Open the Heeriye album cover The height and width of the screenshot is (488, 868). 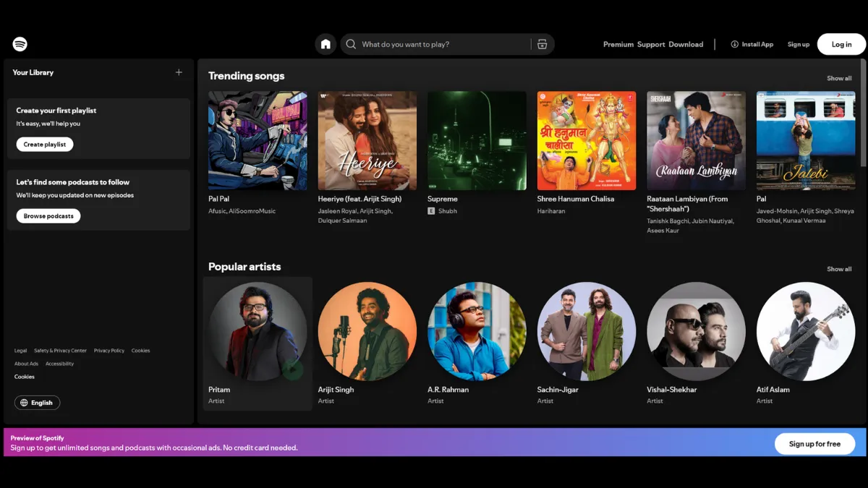[x=367, y=140]
